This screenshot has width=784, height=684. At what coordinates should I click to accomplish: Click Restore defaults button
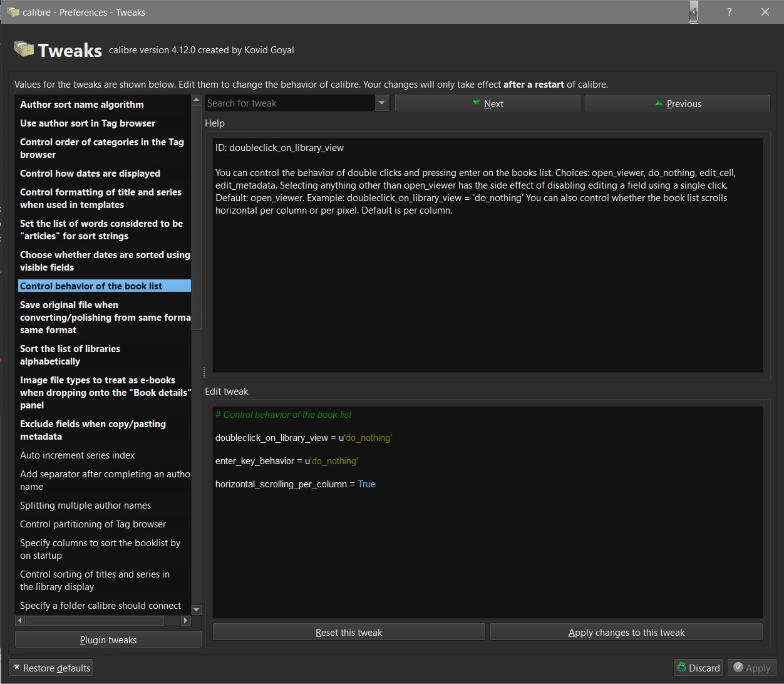[x=51, y=668]
